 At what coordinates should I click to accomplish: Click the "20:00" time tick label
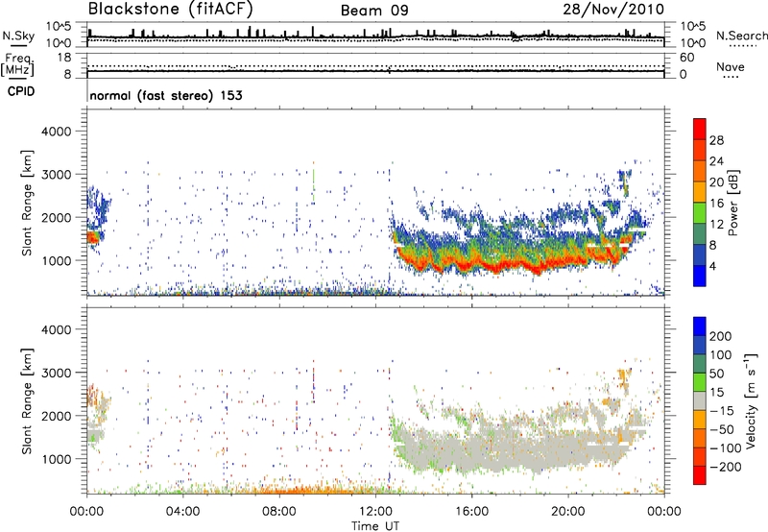coord(567,512)
